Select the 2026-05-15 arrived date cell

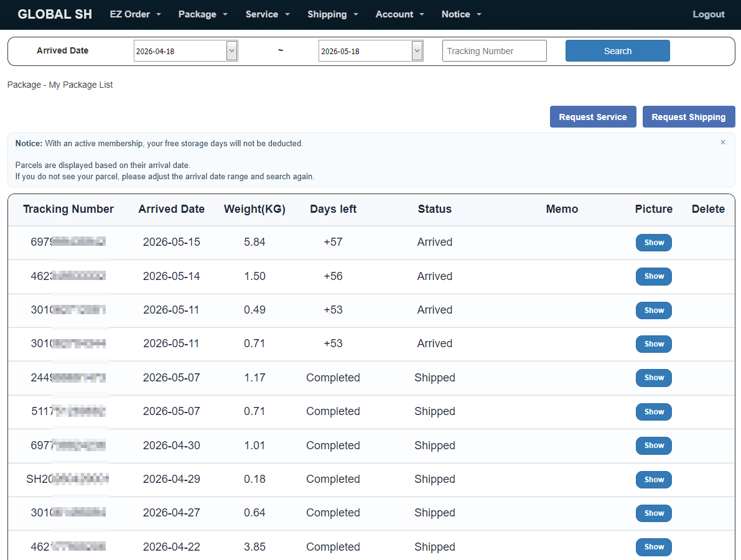[x=172, y=242]
